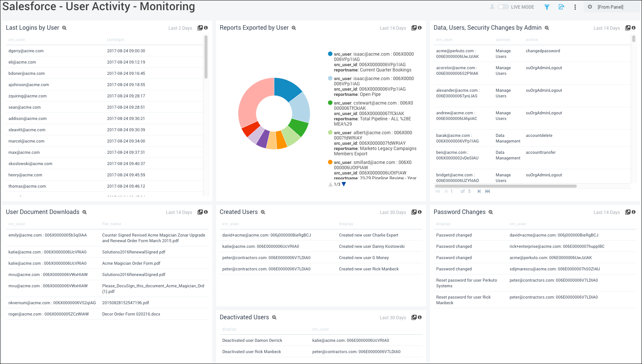Click the user icon beside the Live Mode toggle
642x364 pixels.
pos(492,7)
